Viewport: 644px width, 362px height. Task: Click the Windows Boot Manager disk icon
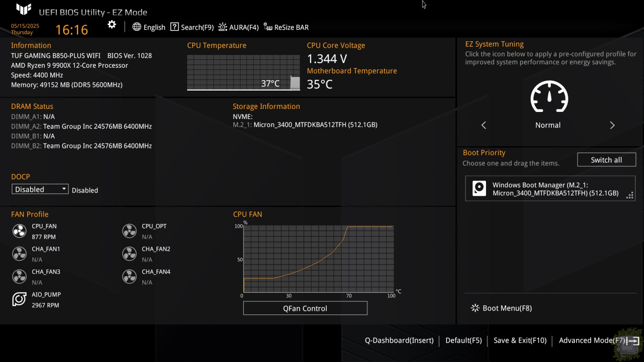point(479,189)
